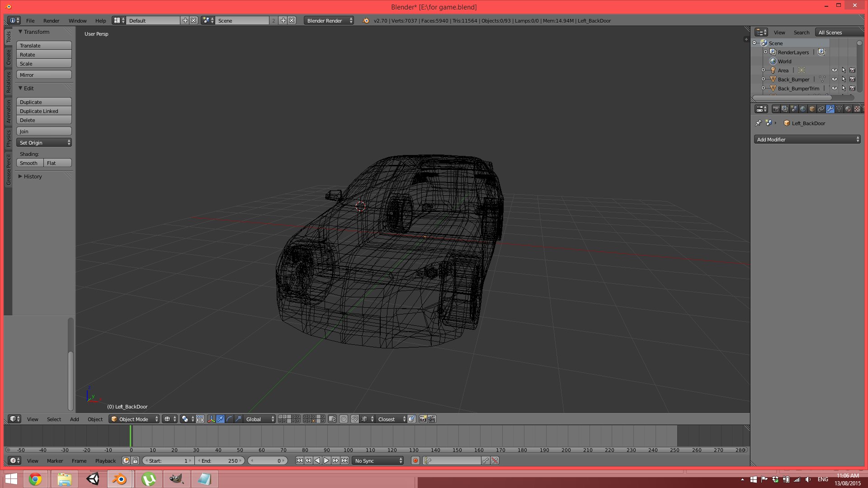Open the Material properties sphere tab

(x=848, y=109)
